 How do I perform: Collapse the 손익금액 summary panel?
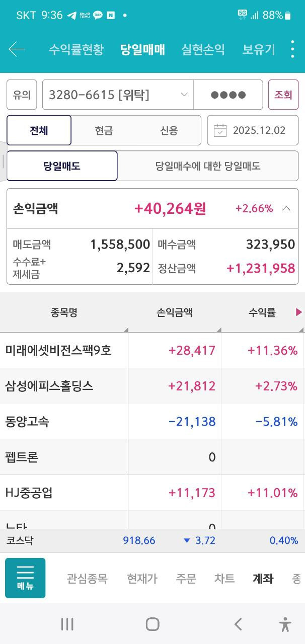coord(286,208)
